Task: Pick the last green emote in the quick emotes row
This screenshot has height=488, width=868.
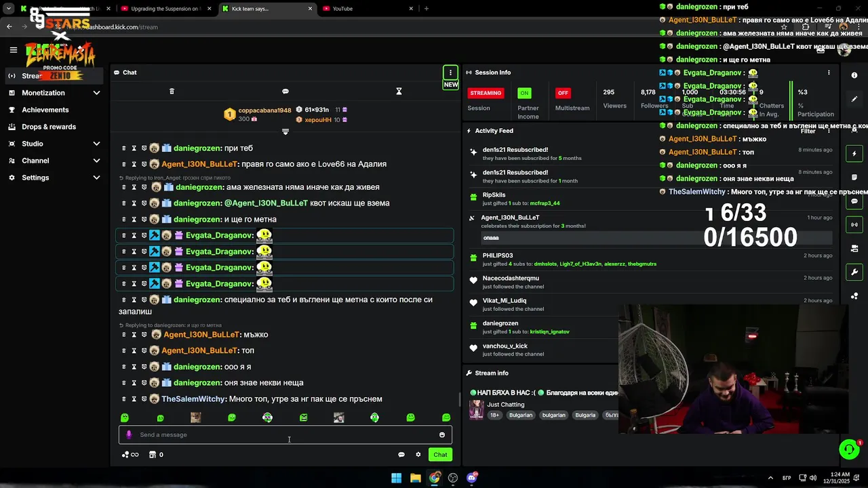Action: [446, 418]
